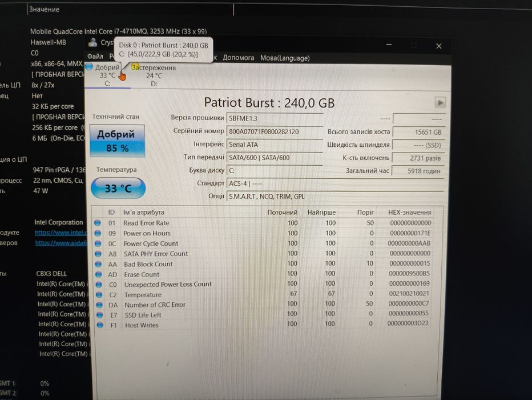The image size is (532, 400).
Task: Click the CrystalDiskInfo title bar app icon
Action: pos(92,42)
